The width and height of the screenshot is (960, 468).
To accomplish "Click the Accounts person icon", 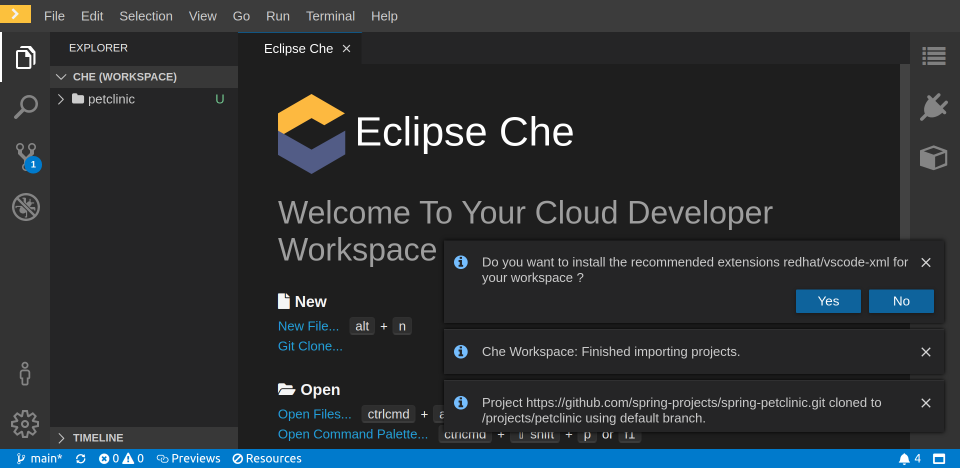I will (25, 373).
